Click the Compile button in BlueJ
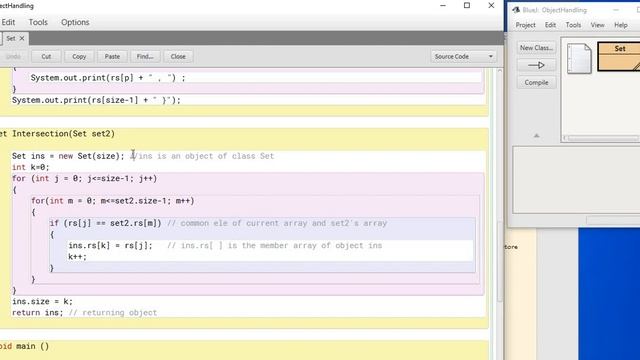This screenshot has height=360, width=640. tap(536, 82)
